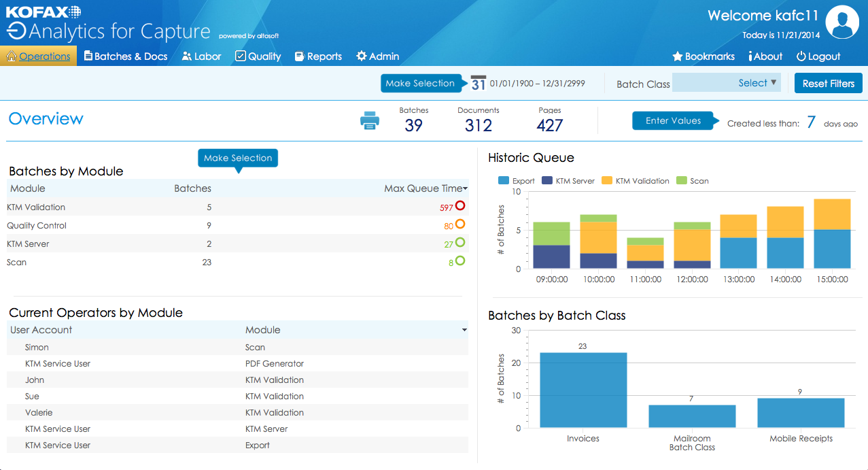
Task: Click the Mailroom Batch Class bar
Action: (x=692, y=416)
